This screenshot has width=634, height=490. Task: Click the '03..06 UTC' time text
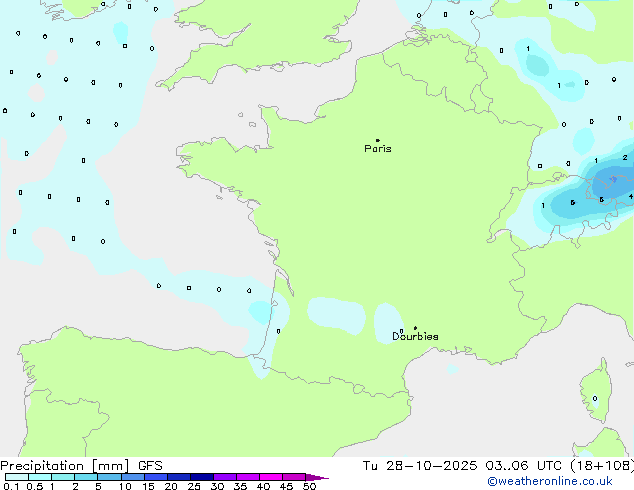tap(524, 466)
